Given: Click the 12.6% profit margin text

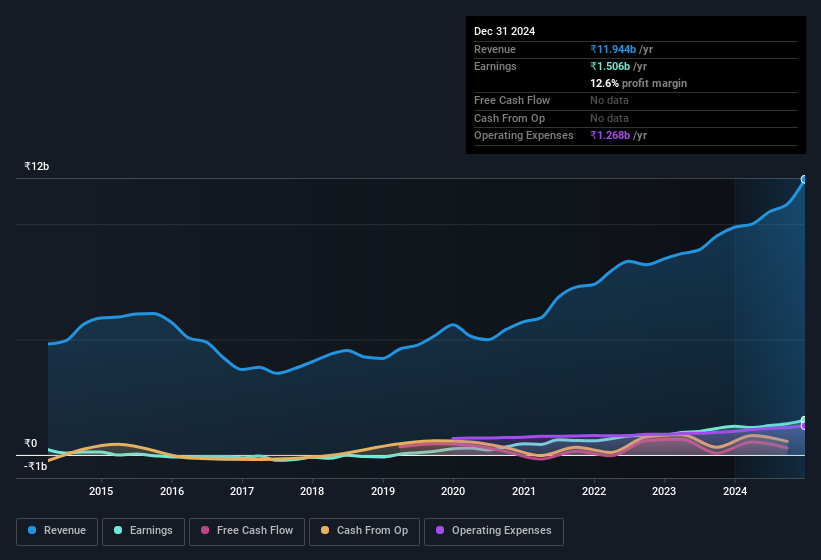Looking at the screenshot, I should click(x=638, y=83).
